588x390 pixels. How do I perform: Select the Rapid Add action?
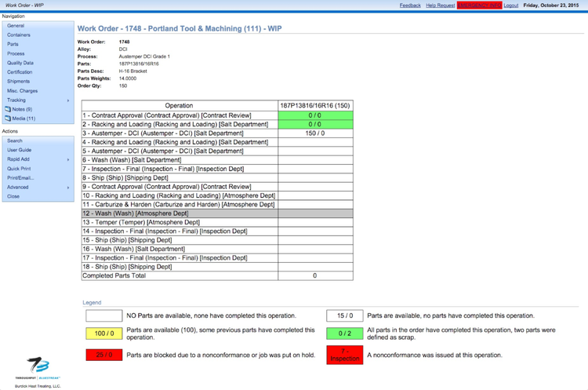[x=18, y=159]
